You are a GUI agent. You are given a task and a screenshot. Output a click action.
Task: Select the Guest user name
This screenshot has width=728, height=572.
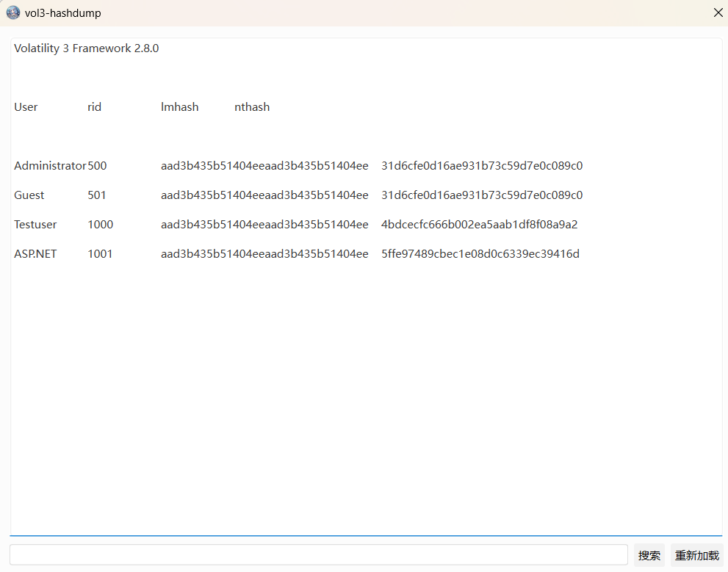click(x=29, y=195)
